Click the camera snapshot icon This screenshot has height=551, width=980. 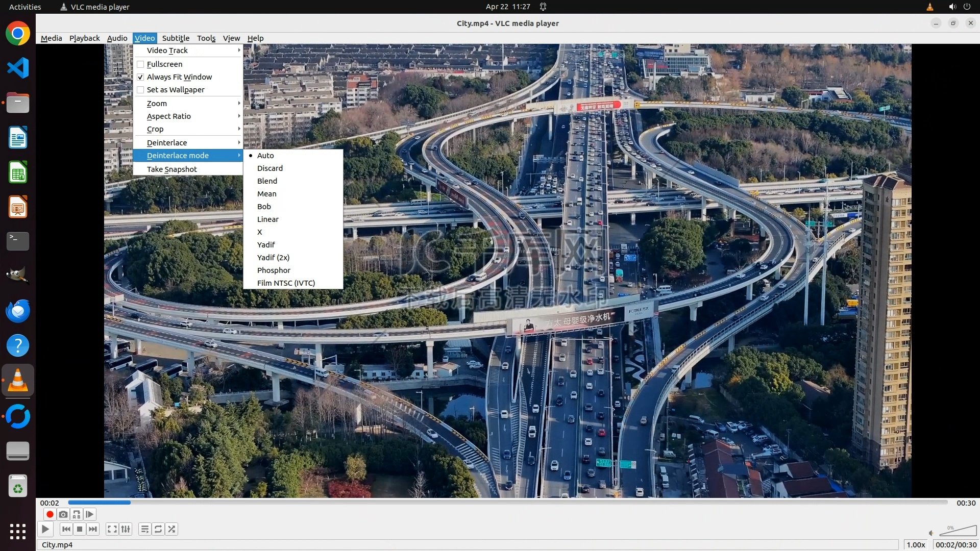63,514
